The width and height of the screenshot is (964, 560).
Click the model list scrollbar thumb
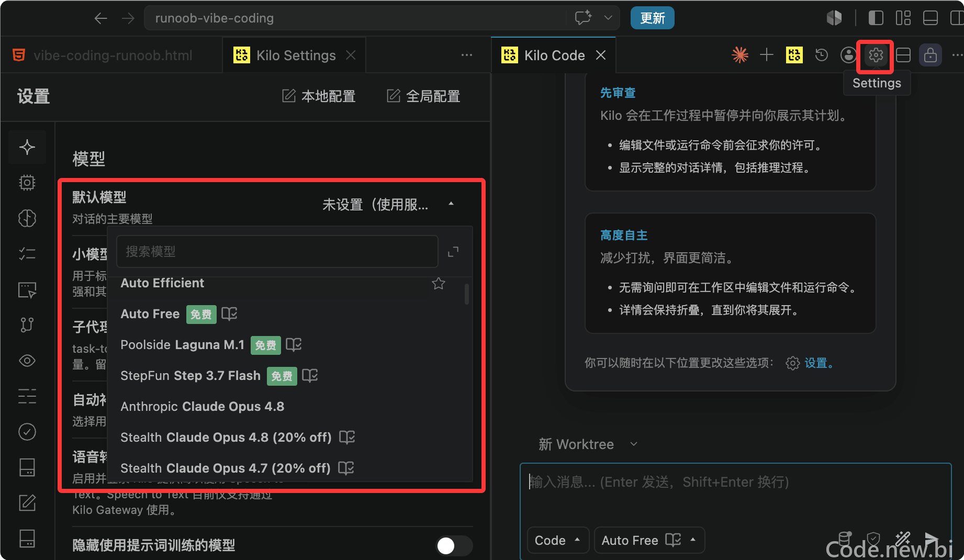(x=467, y=294)
